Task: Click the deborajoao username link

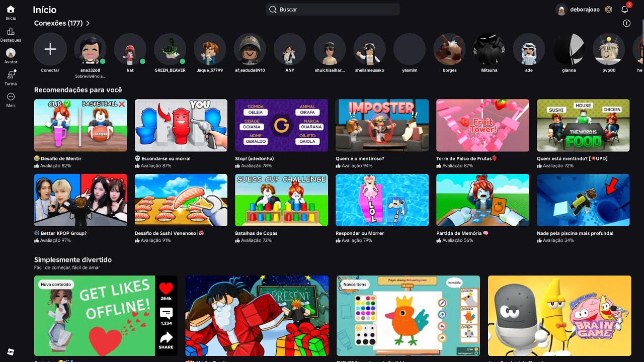Action: [585, 10]
